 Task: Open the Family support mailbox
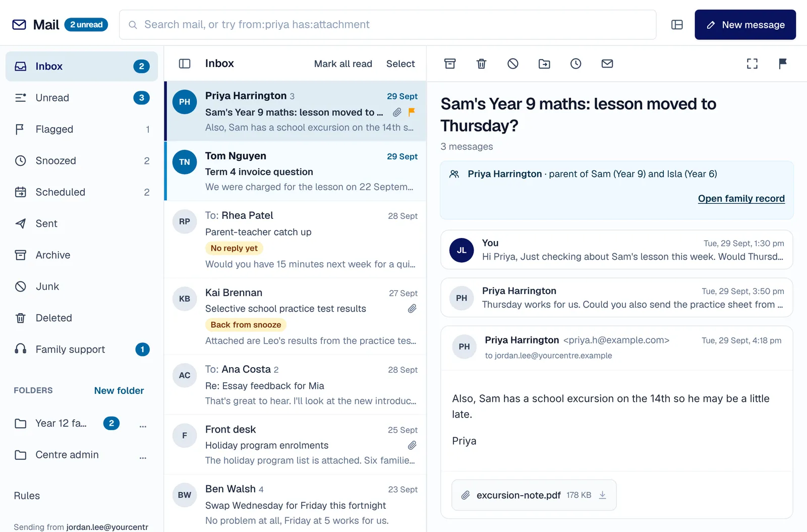point(82,349)
